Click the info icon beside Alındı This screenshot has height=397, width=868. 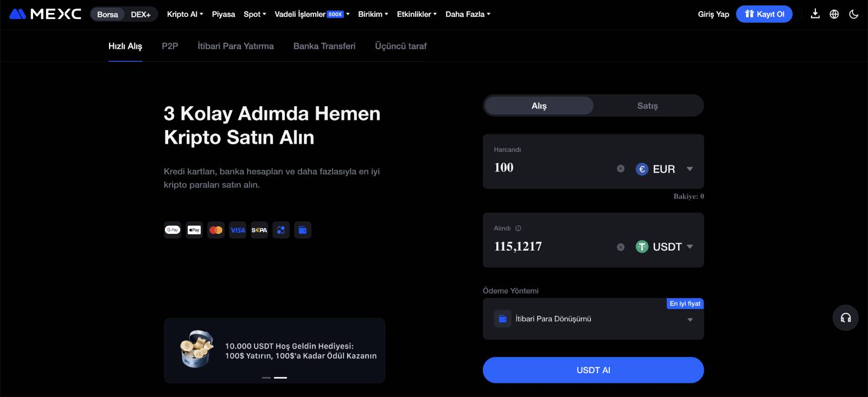[518, 228]
